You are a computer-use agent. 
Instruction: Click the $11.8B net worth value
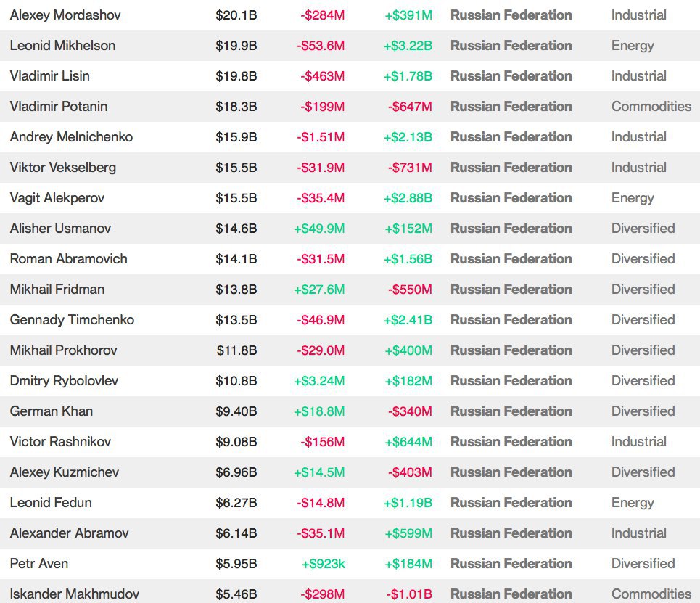coord(237,350)
